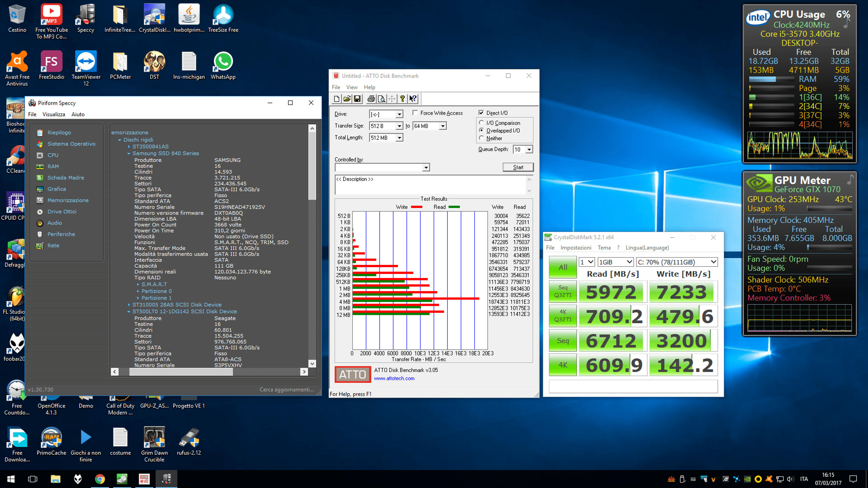The image size is (868, 488).
Task: Open the 512 B minimum transfer size dropdown
Action: pos(399,126)
